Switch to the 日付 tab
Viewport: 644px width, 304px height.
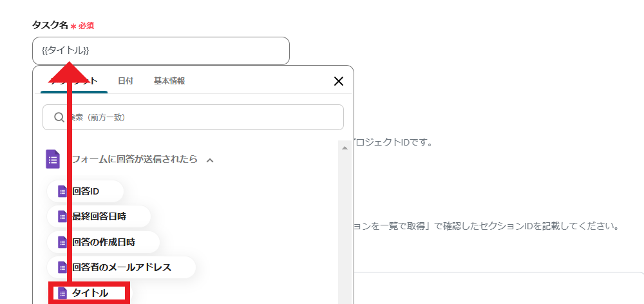(126, 81)
